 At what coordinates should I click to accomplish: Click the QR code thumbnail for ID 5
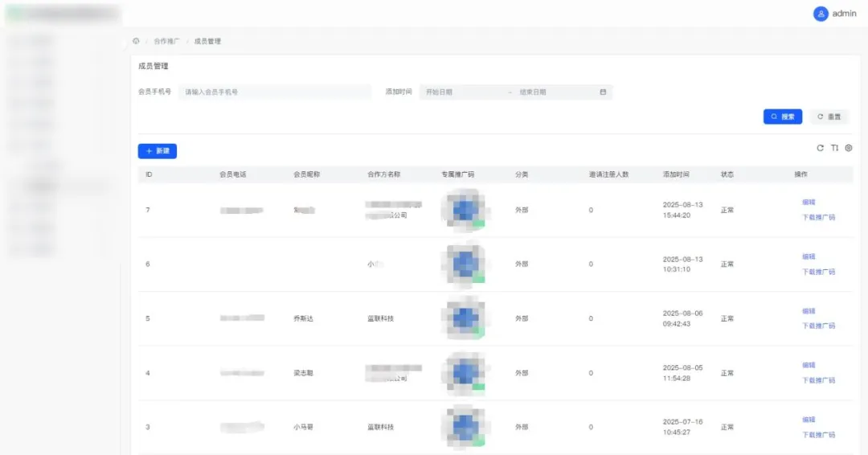click(x=464, y=318)
